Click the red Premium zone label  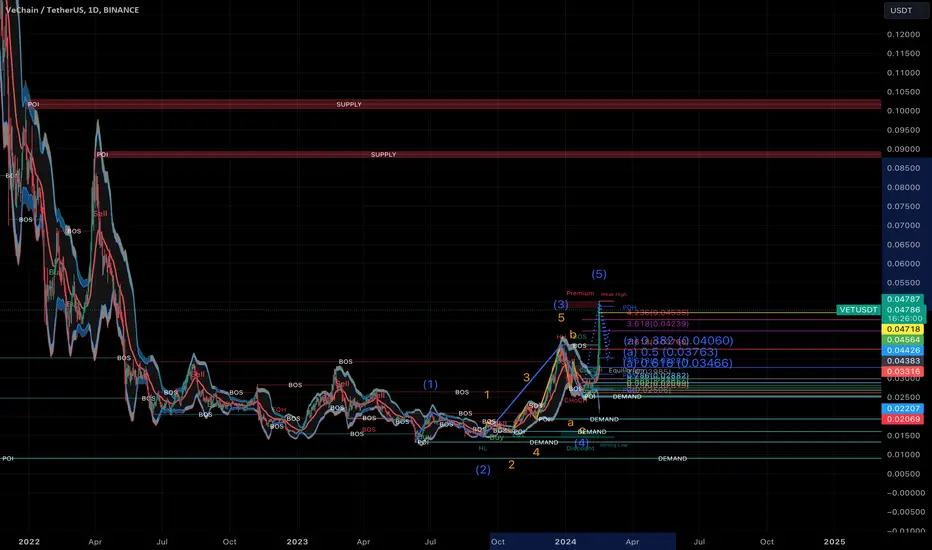(x=580, y=293)
